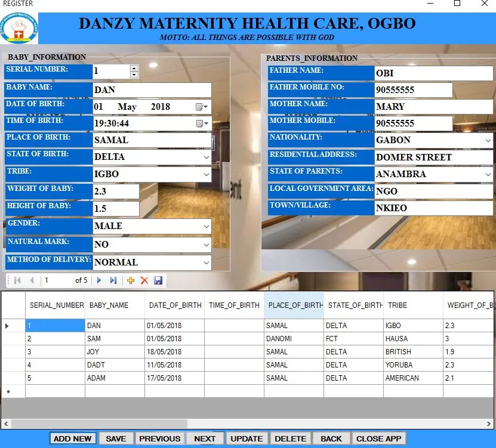Click the BACK button
Image resolution: width=496 pixels, height=448 pixels.
point(331,438)
